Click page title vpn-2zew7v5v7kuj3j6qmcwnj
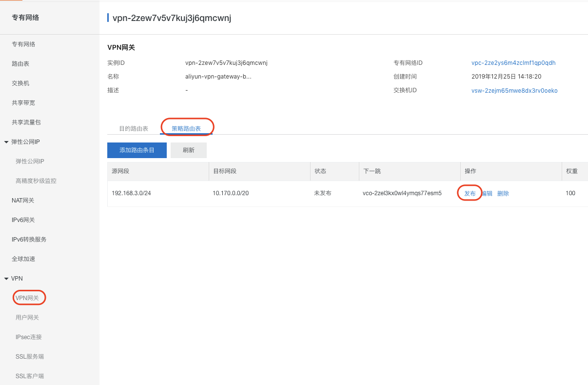Viewport: 588px width, 385px height. tap(172, 18)
